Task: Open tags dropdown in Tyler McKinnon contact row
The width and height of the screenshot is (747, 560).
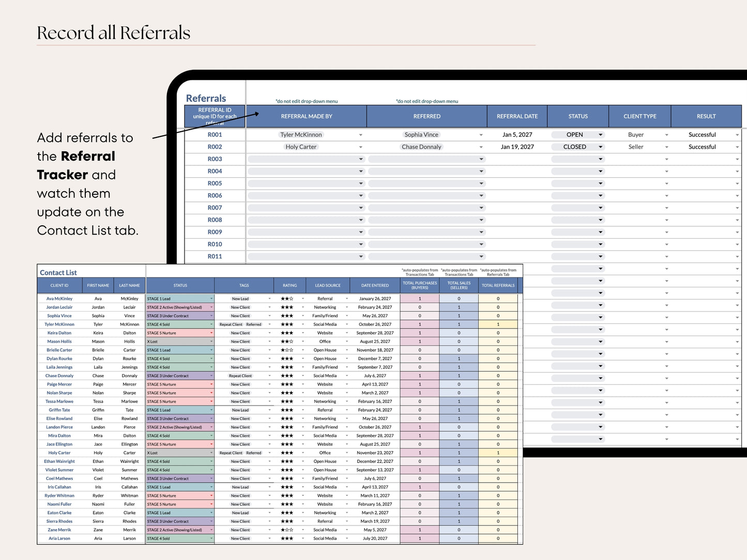Action: click(269, 324)
